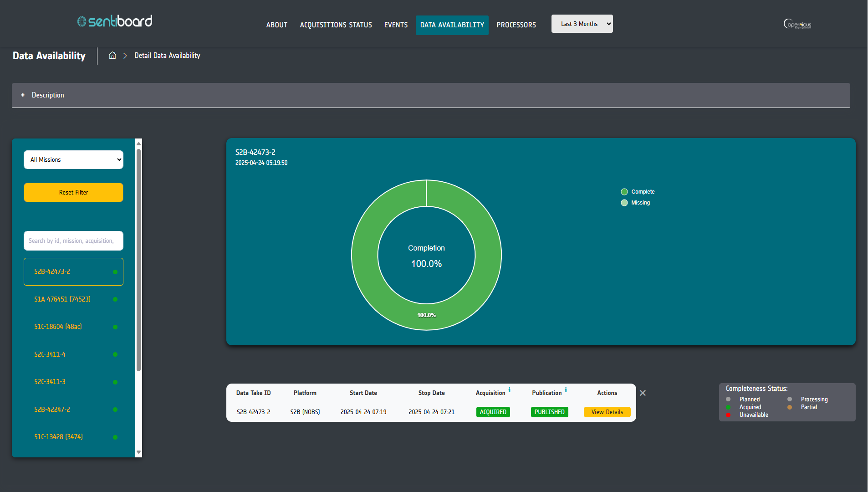The width and height of the screenshot is (868, 492).
Task: Focus the search by id input field
Action: (73, 241)
